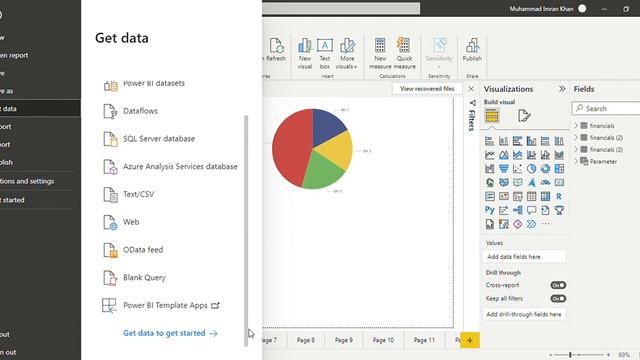640x360 pixels.
Task: Insert a New visual from ribbon
Action: pyautogui.click(x=304, y=53)
